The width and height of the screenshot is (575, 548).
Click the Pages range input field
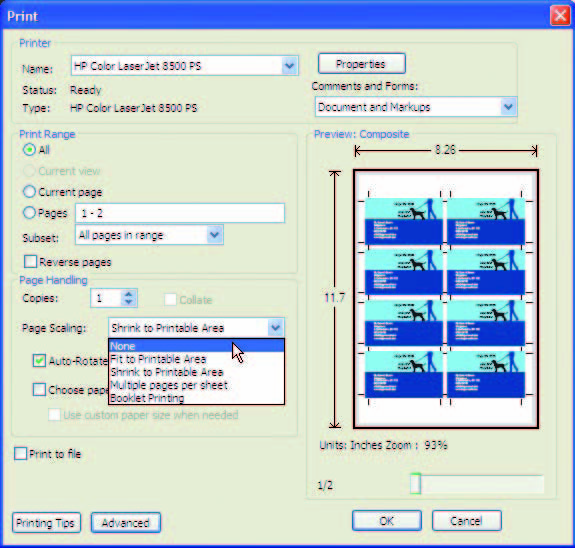click(180, 213)
